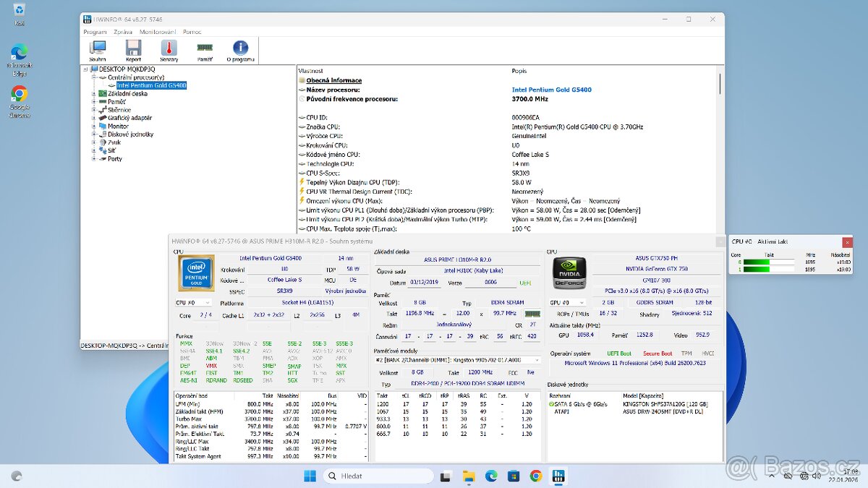Viewport: 868px width, 488px height.
Task: Open the Souhrn summary toolbar icon
Action: click(x=97, y=48)
